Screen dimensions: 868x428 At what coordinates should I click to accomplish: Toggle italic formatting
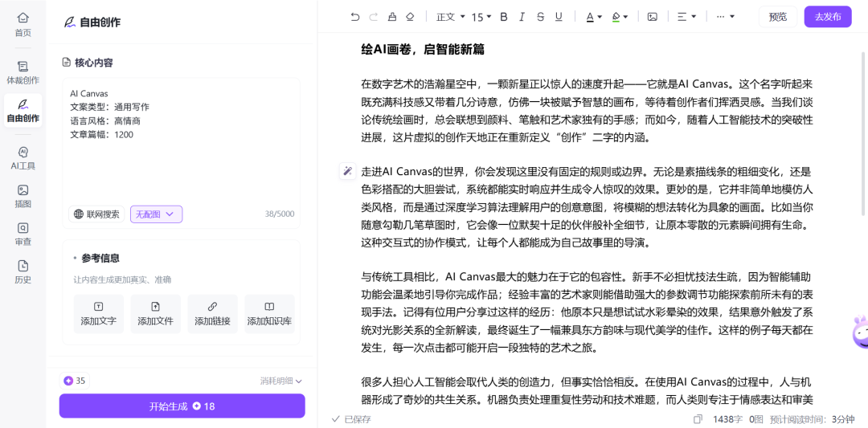pyautogui.click(x=522, y=17)
